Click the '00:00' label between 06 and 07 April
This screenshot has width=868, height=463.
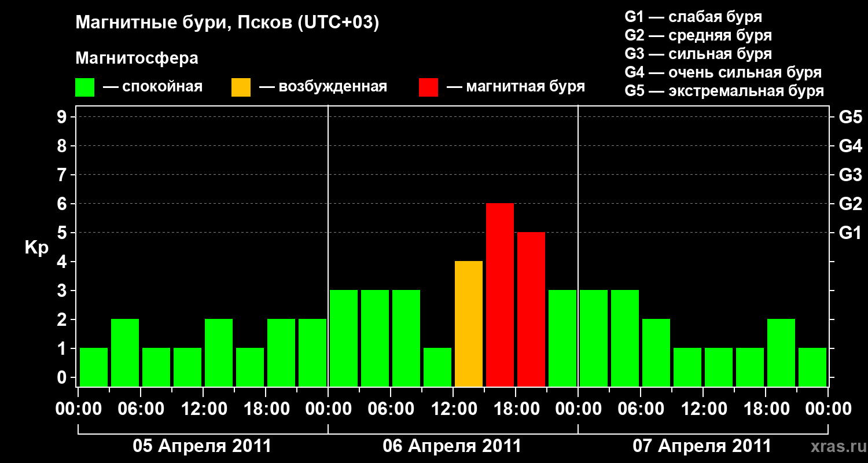(x=578, y=409)
